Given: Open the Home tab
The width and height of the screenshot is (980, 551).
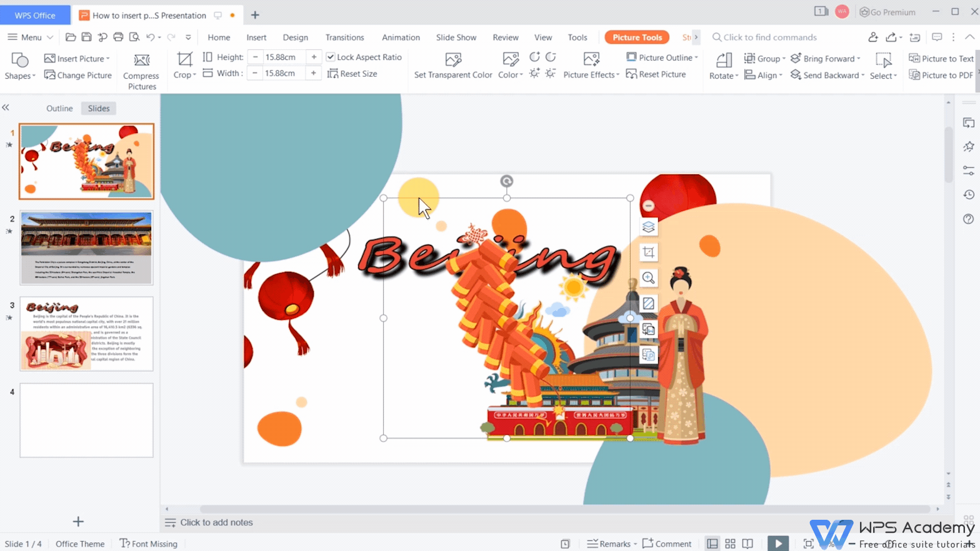Looking at the screenshot, I should [219, 37].
